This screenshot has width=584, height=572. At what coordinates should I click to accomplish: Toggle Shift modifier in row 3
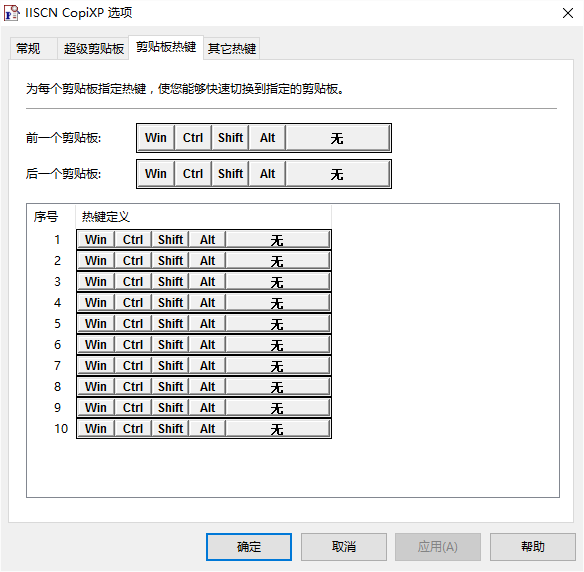170,282
